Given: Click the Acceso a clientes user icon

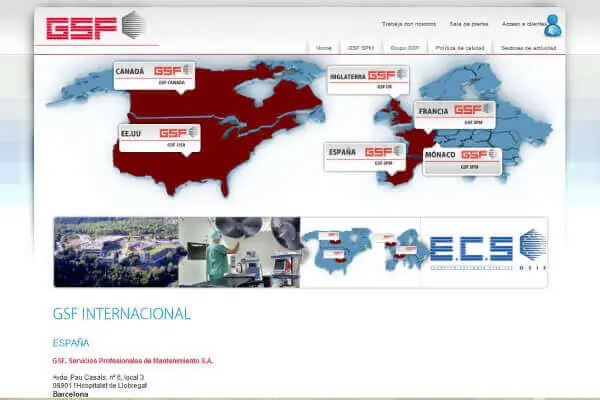Looking at the screenshot, I should [552, 25].
